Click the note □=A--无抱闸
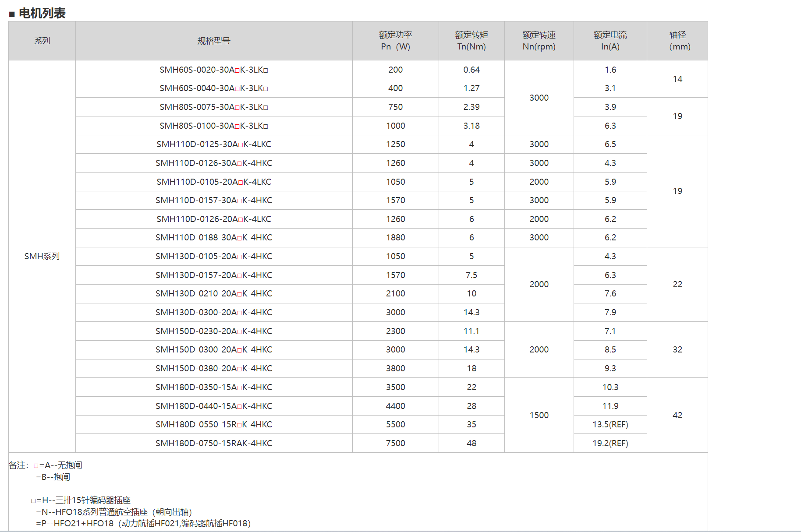 coord(58,465)
